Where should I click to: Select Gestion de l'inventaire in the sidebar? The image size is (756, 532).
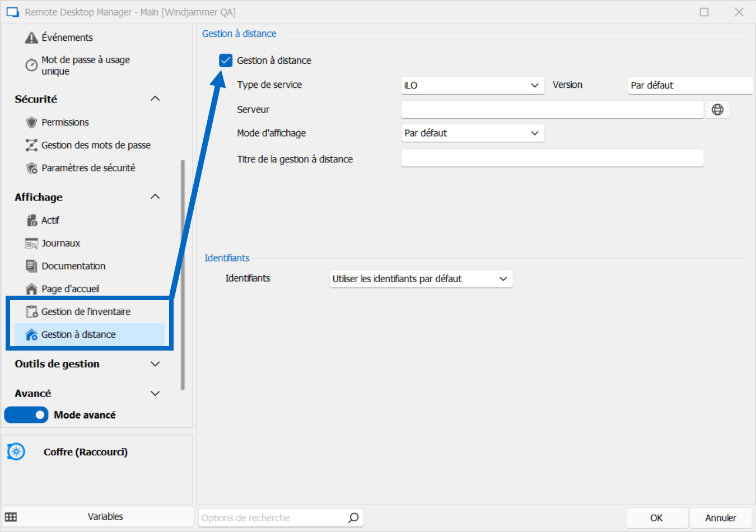(86, 312)
